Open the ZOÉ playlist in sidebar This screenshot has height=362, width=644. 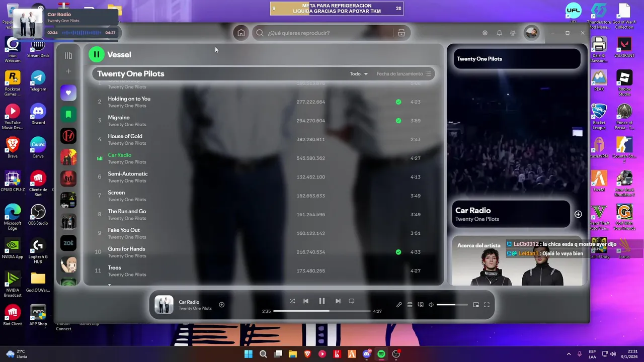[x=68, y=243]
